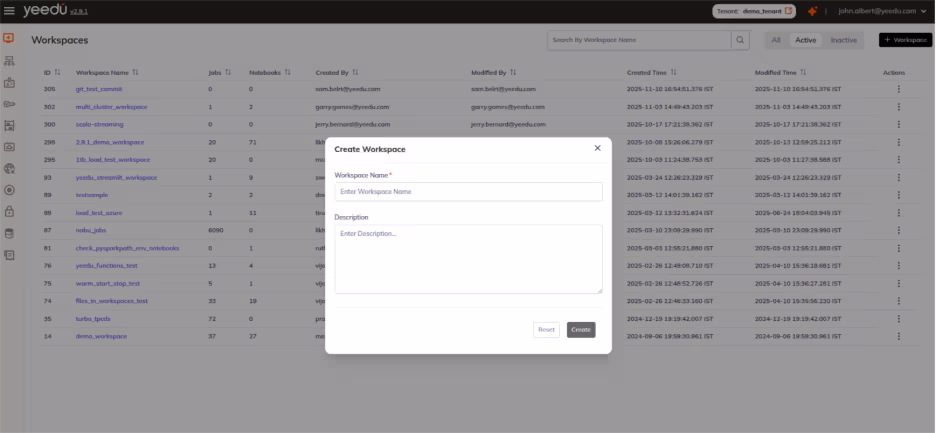Open the server rack icon in sidebar
The height and width of the screenshot is (433, 936).
click(x=9, y=125)
